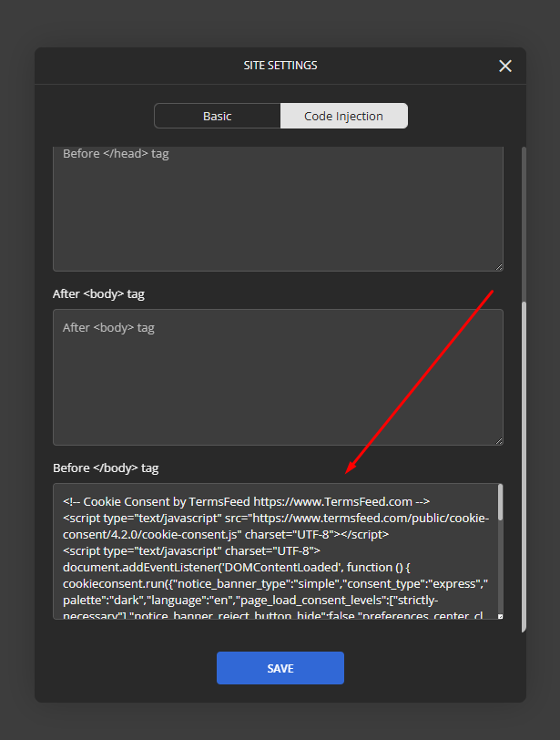The image size is (560, 740).
Task: Switch to the Basic tab
Action: pyautogui.click(x=218, y=116)
